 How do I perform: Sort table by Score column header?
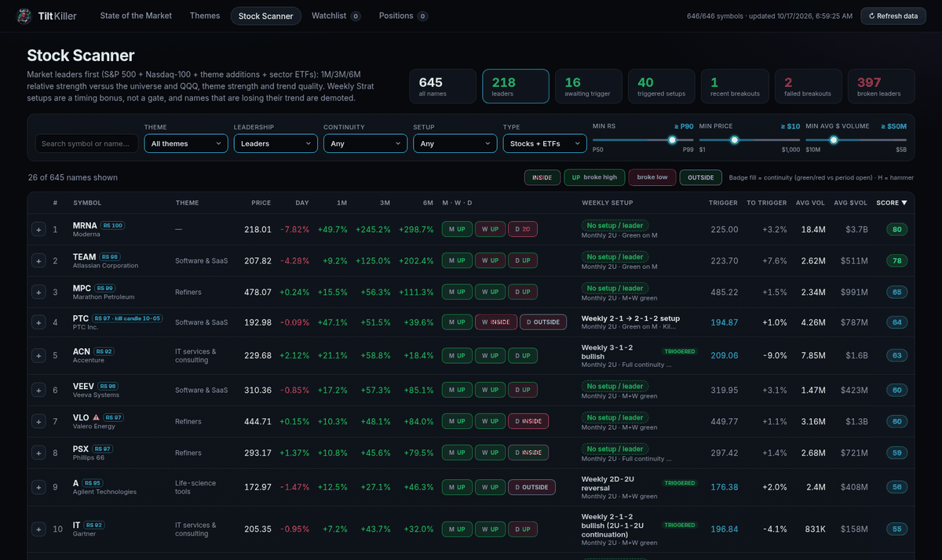[891, 203]
